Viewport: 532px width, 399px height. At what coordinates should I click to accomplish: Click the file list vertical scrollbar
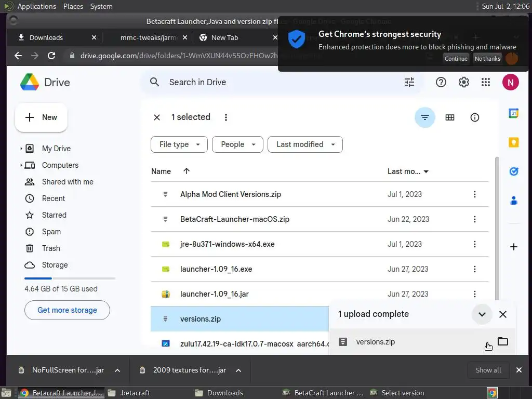click(x=497, y=229)
